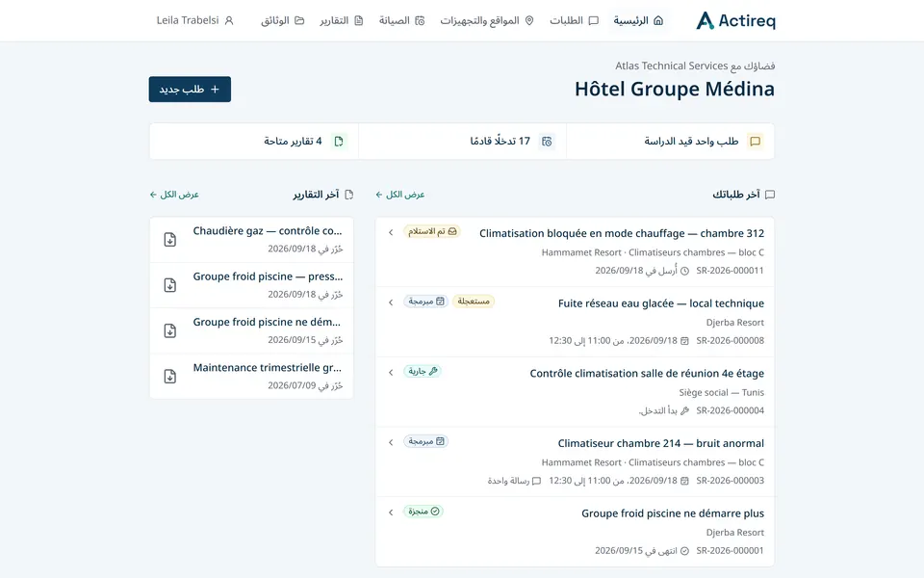Open the 17 تدخلًا قادمًا stat
The image size is (924, 578).
(x=462, y=141)
